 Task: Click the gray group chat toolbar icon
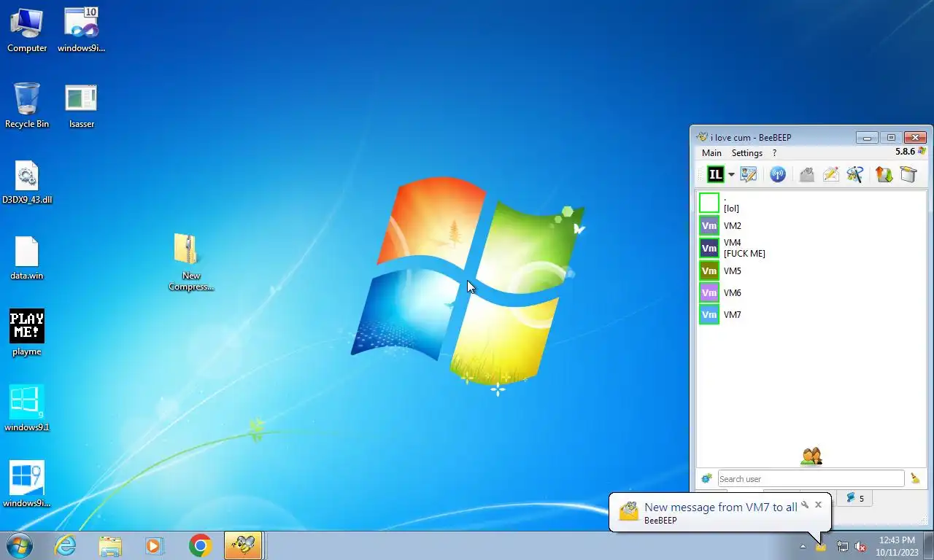tap(806, 174)
